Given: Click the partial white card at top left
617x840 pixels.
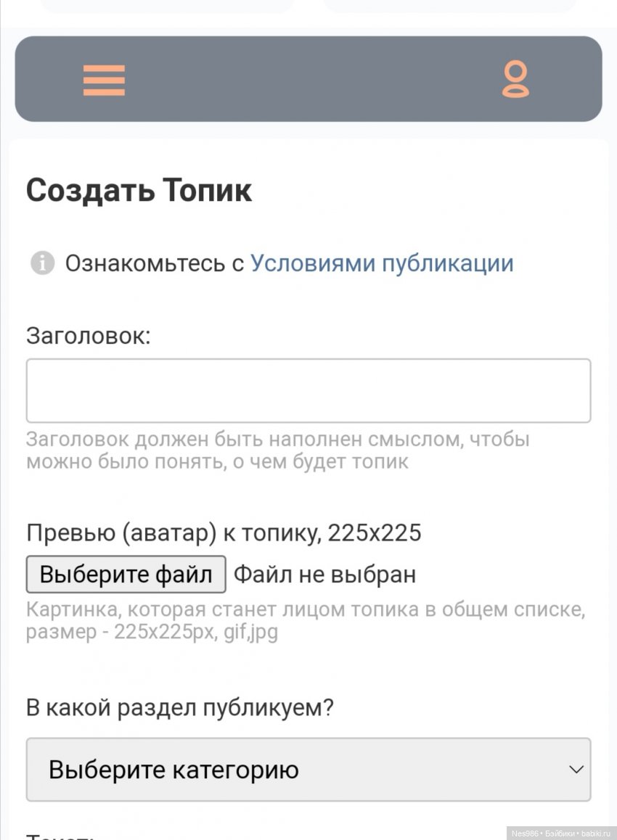Looking at the screenshot, I should coord(167,6).
